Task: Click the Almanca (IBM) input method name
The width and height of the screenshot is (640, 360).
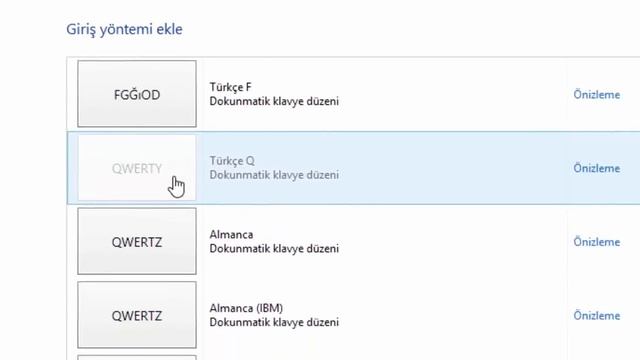Action: click(x=246, y=308)
